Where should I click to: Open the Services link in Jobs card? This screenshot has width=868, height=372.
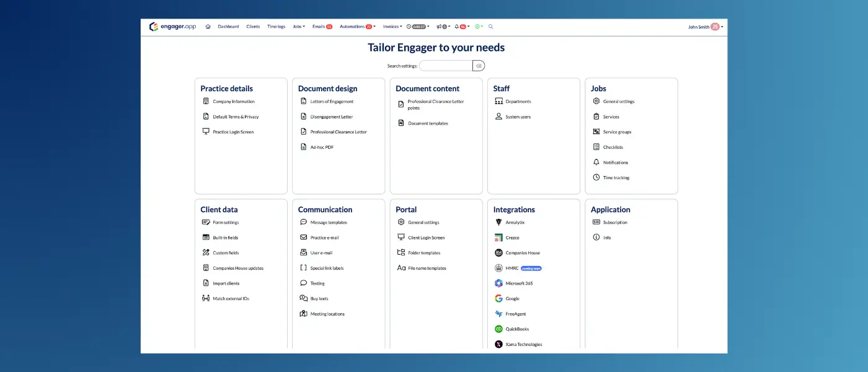pos(611,117)
